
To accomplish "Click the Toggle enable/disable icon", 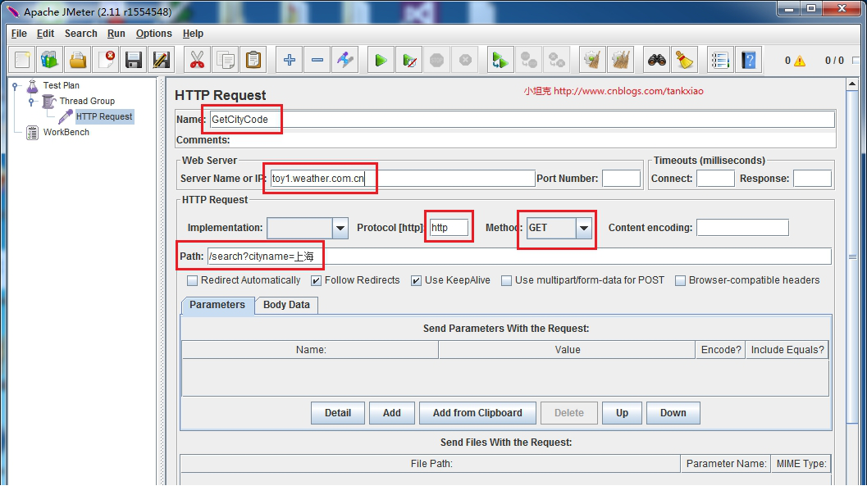I will point(345,60).
